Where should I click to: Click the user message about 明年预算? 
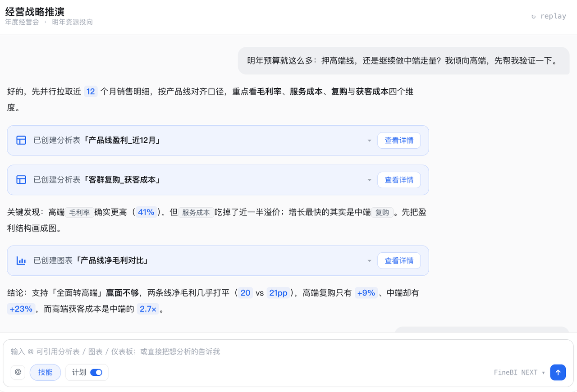tap(403, 60)
